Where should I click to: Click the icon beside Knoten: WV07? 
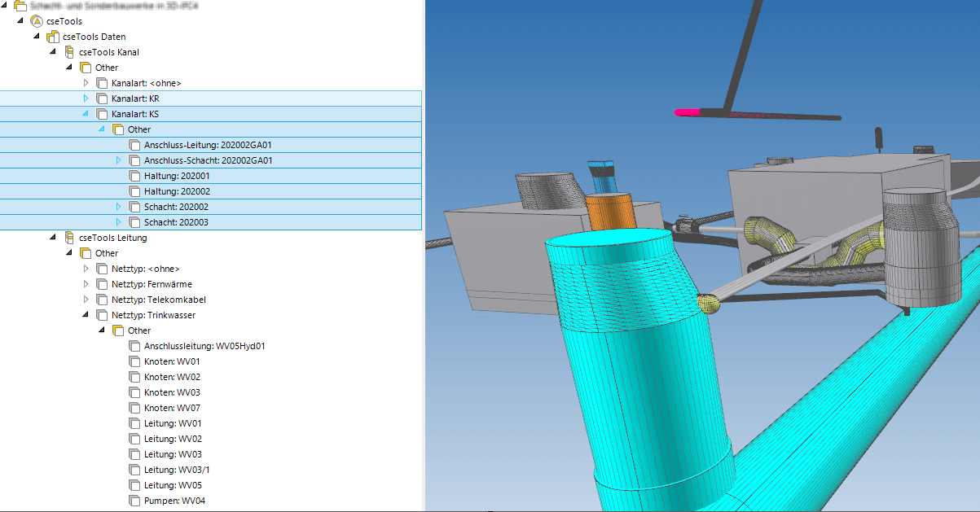coord(134,408)
